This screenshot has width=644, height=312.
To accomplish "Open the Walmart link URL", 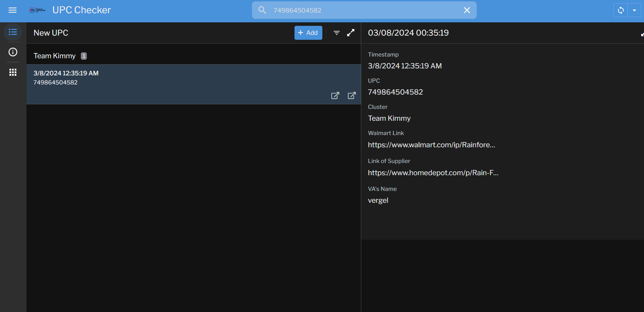I will (431, 145).
